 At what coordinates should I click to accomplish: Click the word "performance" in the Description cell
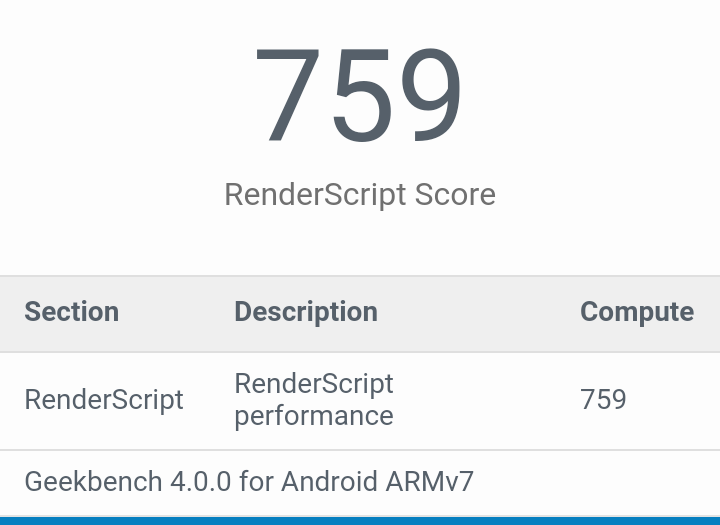pyautogui.click(x=314, y=415)
